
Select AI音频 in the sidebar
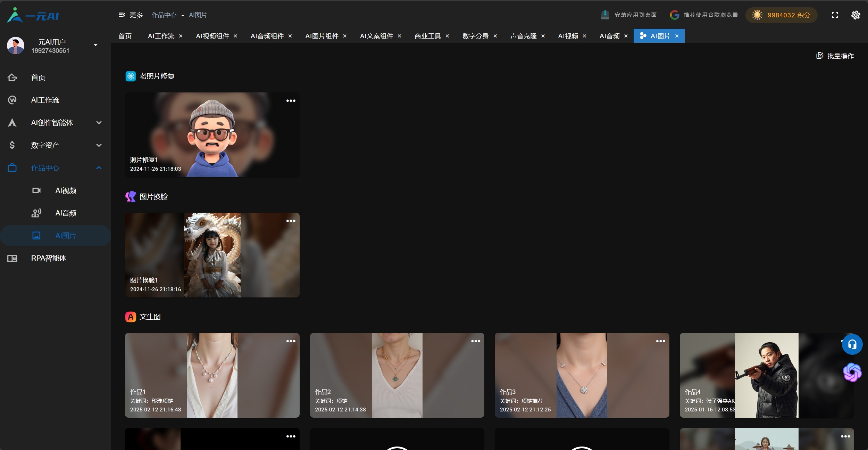pos(66,213)
